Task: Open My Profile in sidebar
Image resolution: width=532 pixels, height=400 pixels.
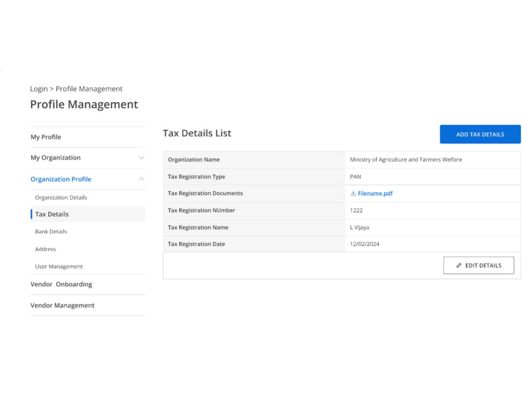Action: 46,137
